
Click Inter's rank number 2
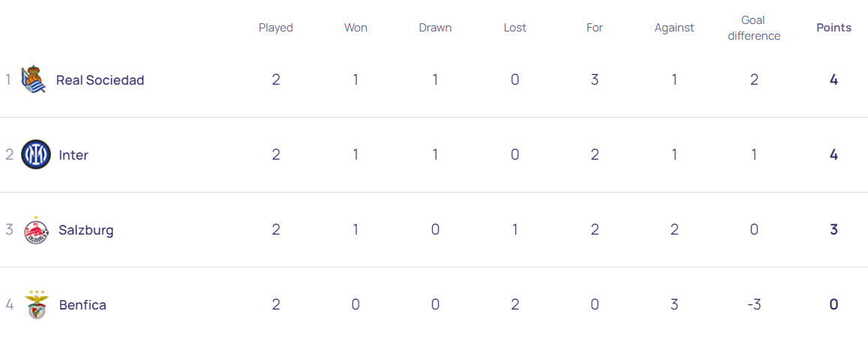10,155
